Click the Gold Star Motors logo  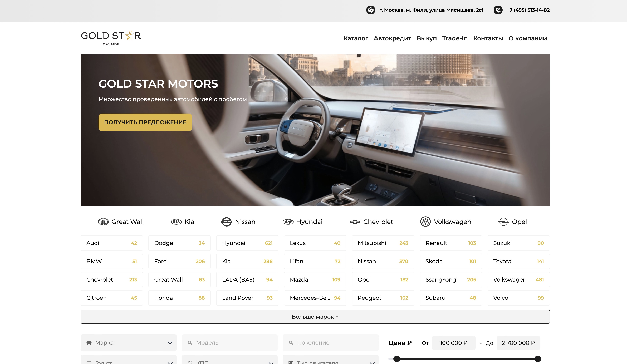click(x=111, y=38)
